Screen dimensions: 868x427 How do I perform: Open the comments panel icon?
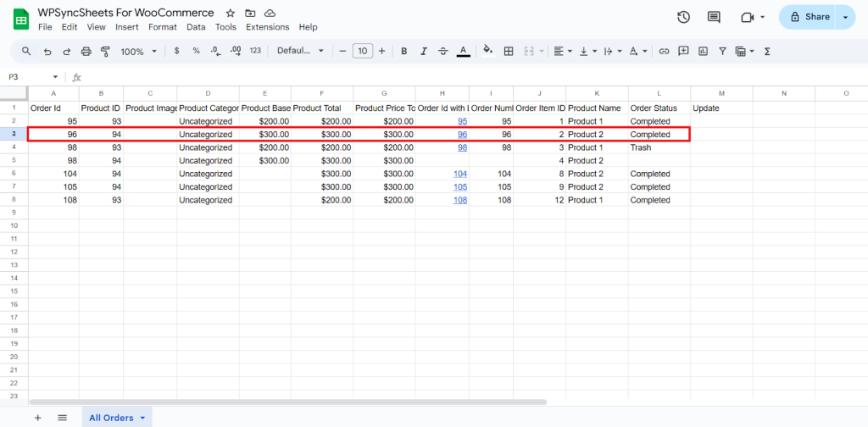[x=714, y=17]
